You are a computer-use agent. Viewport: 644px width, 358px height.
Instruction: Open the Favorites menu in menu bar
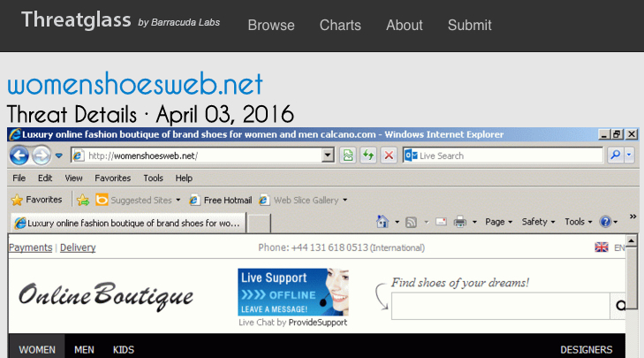112,178
